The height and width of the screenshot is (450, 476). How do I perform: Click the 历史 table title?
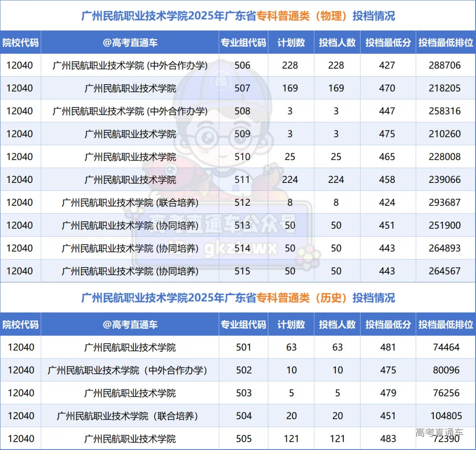click(x=238, y=298)
